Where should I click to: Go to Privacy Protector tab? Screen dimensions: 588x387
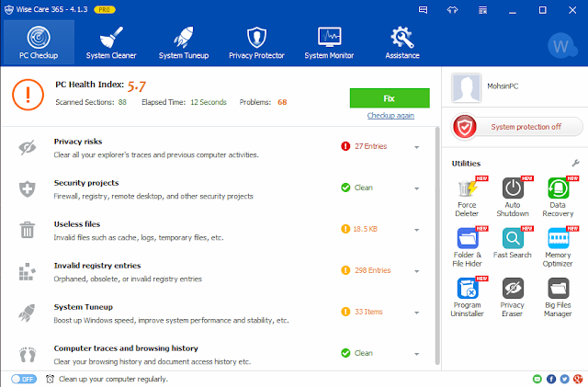click(x=256, y=43)
